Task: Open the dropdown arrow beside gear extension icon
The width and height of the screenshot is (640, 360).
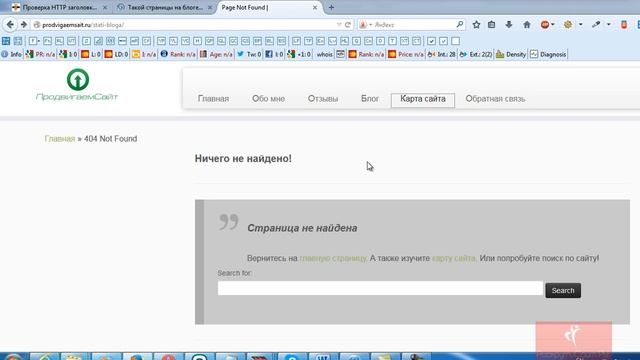Action: [580, 25]
